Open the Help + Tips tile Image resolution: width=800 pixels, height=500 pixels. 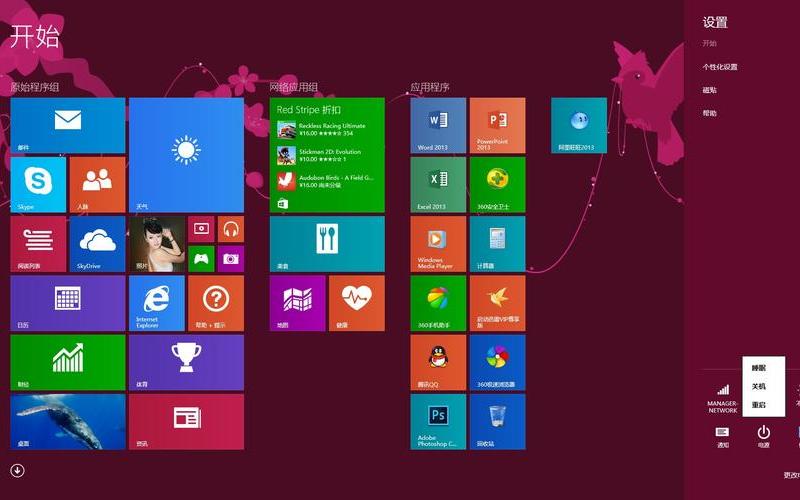[216, 303]
